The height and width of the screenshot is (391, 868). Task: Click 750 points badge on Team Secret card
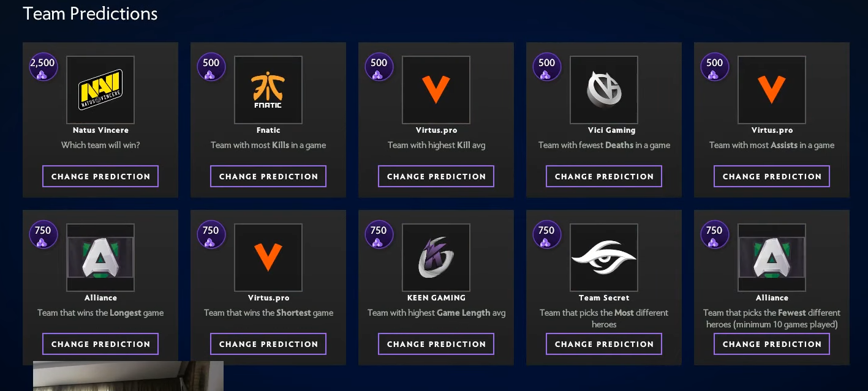546,235
